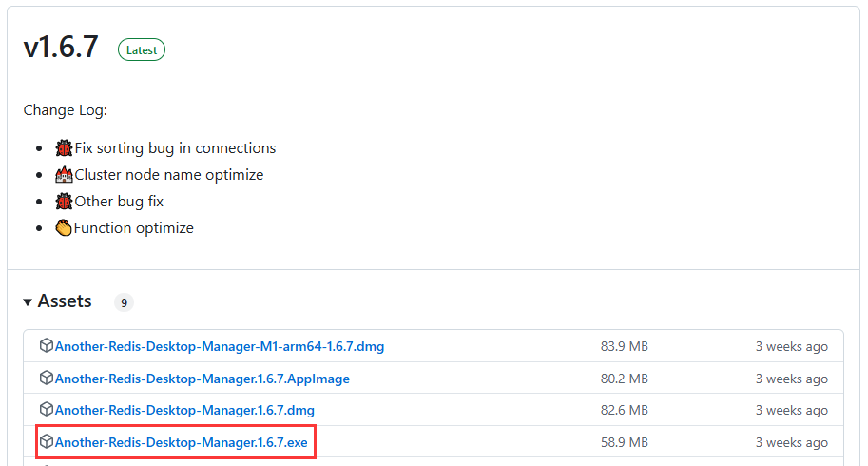Select the 80.2 MB file size
Viewport: 868px width, 466px height.
(x=624, y=379)
